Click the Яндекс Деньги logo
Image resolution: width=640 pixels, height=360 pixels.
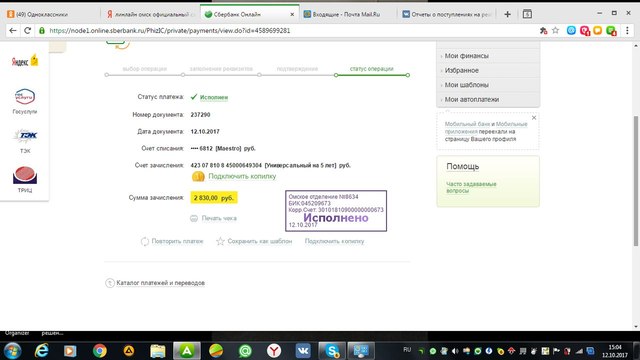25,61
